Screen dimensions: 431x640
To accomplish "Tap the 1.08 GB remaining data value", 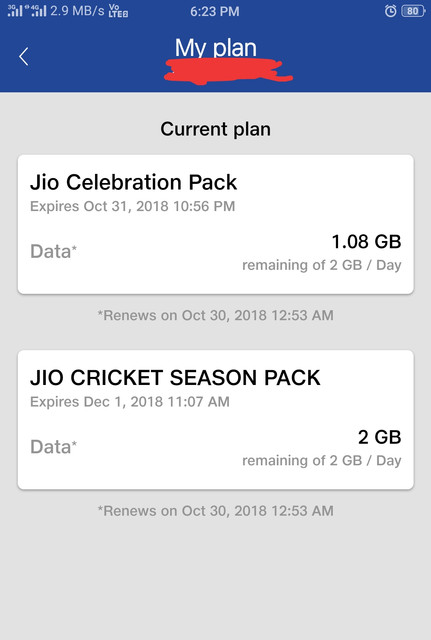I will click(x=366, y=242).
